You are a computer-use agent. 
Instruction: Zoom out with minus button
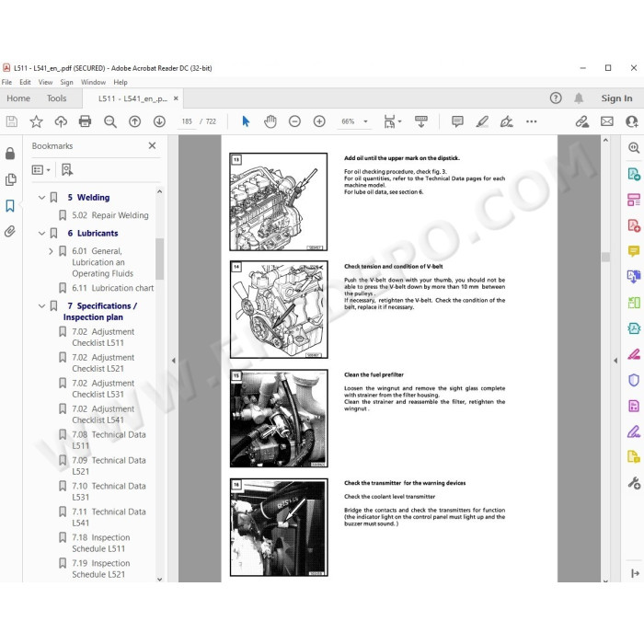pyautogui.click(x=294, y=121)
